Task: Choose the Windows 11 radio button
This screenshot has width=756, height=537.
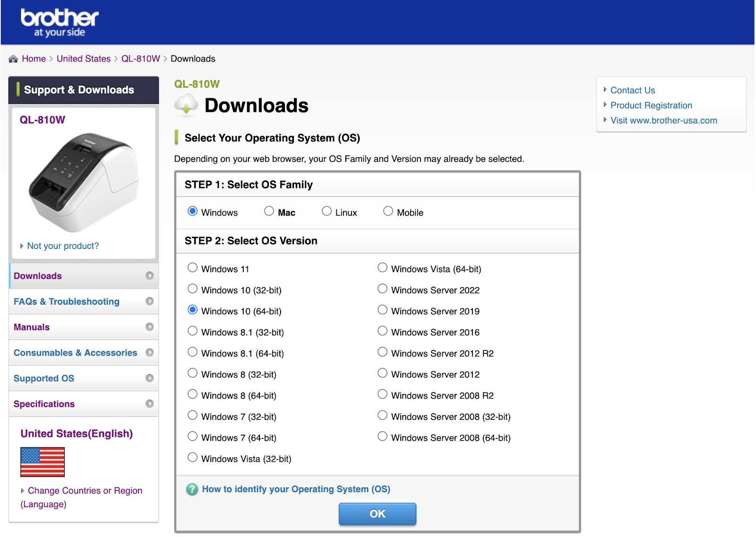Action: coord(192,268)
